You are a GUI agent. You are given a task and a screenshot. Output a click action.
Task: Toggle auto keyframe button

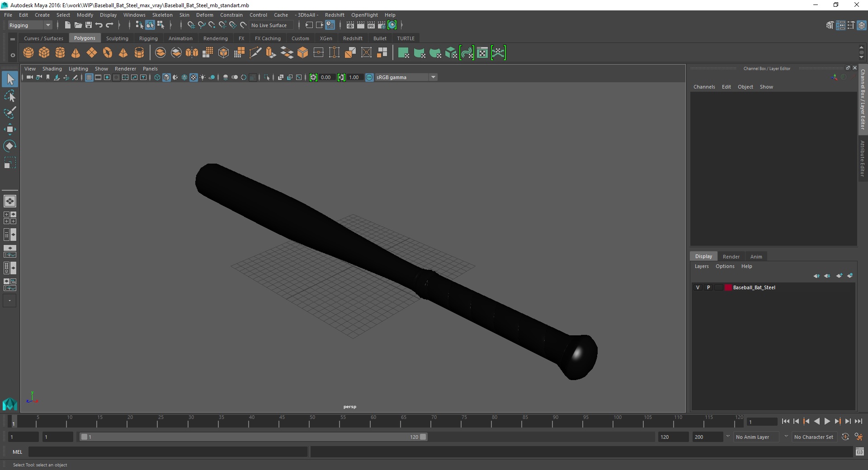845,437
